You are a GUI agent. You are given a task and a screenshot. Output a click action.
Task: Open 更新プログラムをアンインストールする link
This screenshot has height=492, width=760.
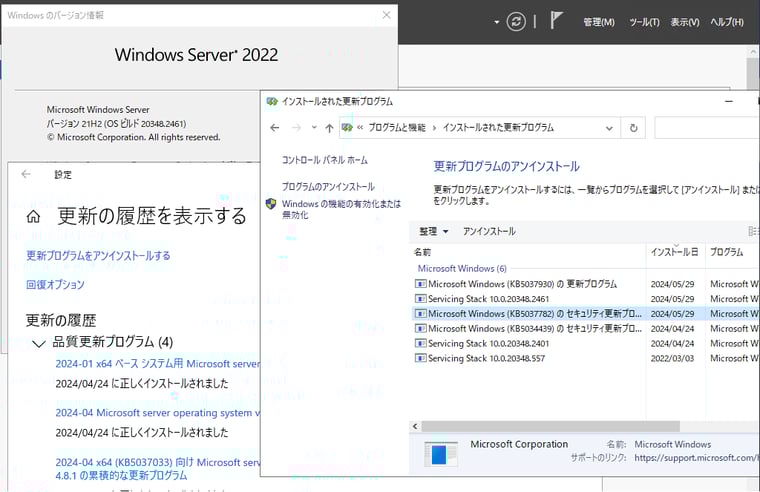pos(98,256)
